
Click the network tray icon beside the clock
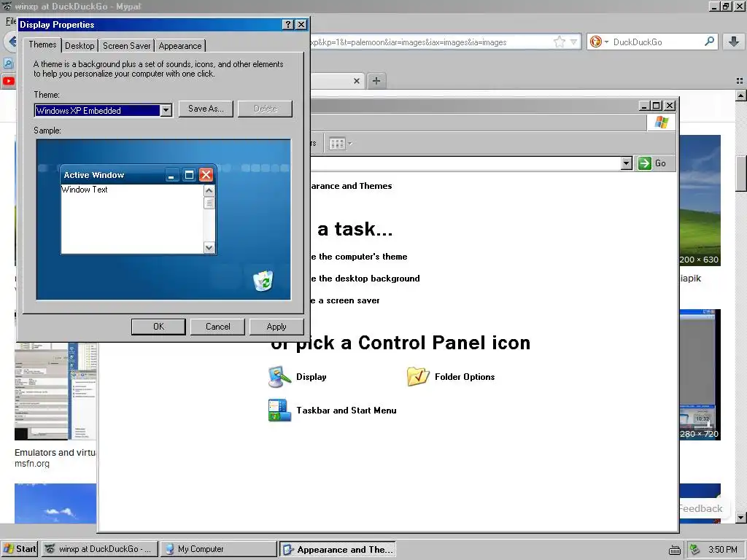point(695,549)
